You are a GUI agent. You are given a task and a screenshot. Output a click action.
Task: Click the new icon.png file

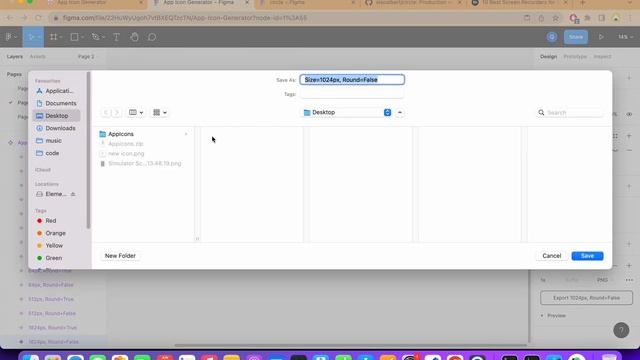[126, 153]
